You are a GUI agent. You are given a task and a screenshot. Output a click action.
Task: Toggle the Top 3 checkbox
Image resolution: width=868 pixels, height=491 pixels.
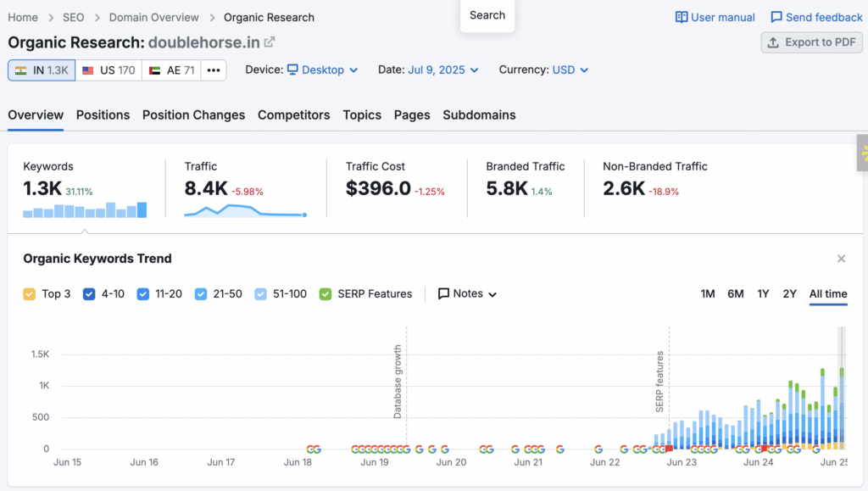point(30,294)
